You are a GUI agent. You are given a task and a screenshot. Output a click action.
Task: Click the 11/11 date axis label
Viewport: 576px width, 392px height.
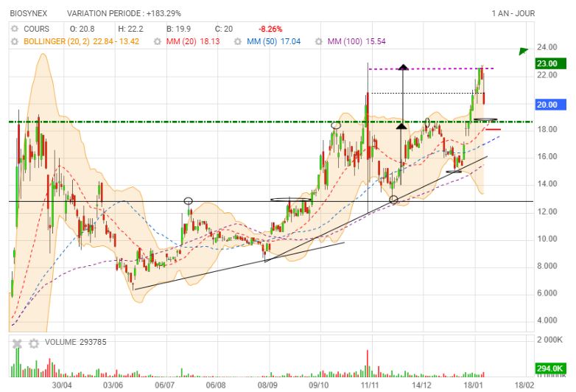(370, 385)
